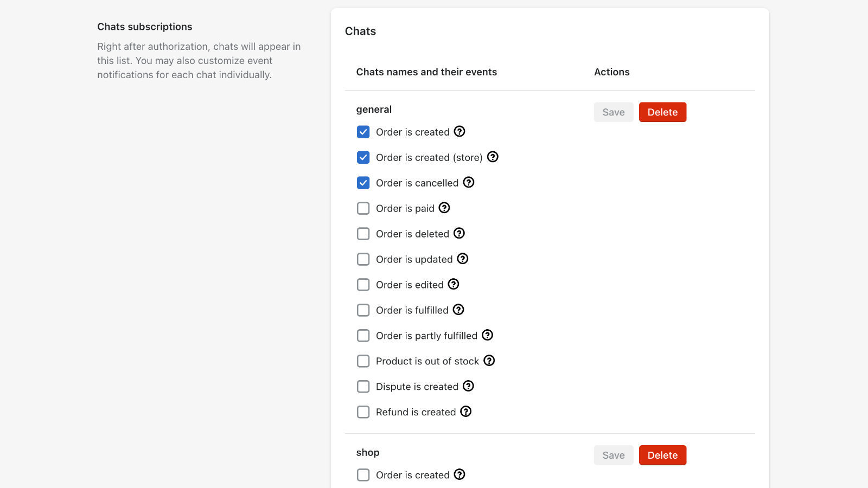The image size is (868, 488).
Task: Uncheck general's Order is created checkbox
Action: tap(363, 132)
